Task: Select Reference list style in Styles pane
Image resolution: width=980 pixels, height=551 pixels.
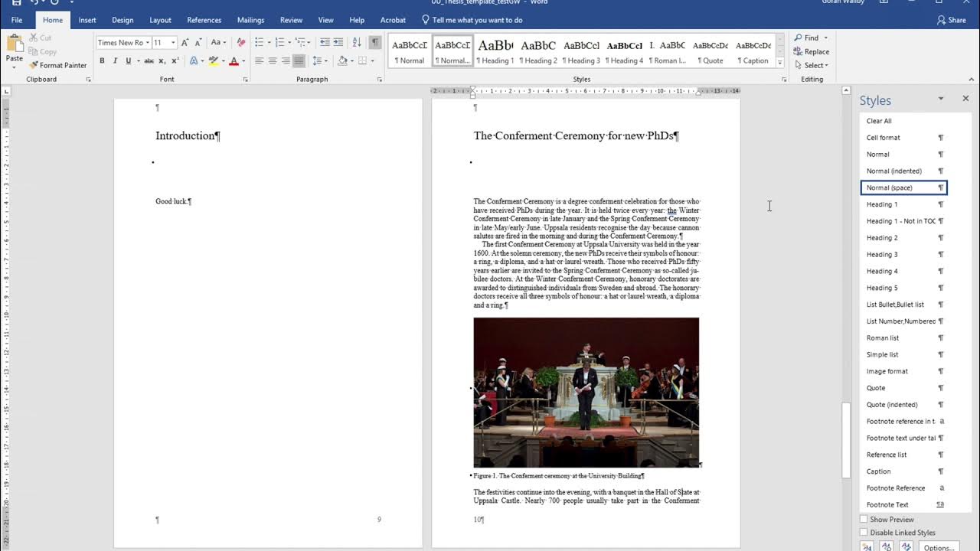Action: pyautogui.click(x=903, y=455)
